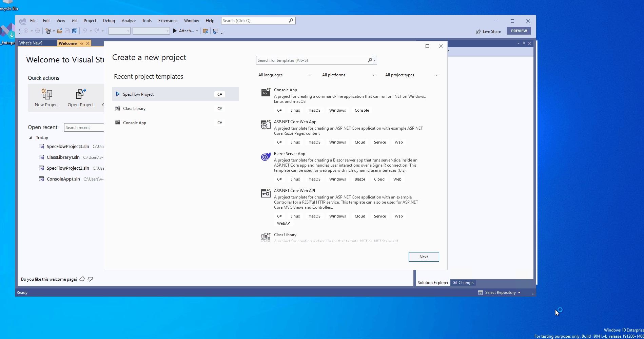Open SpecFlowProject3.sln from recent list
Screen dimensions: 644x339
67,147
